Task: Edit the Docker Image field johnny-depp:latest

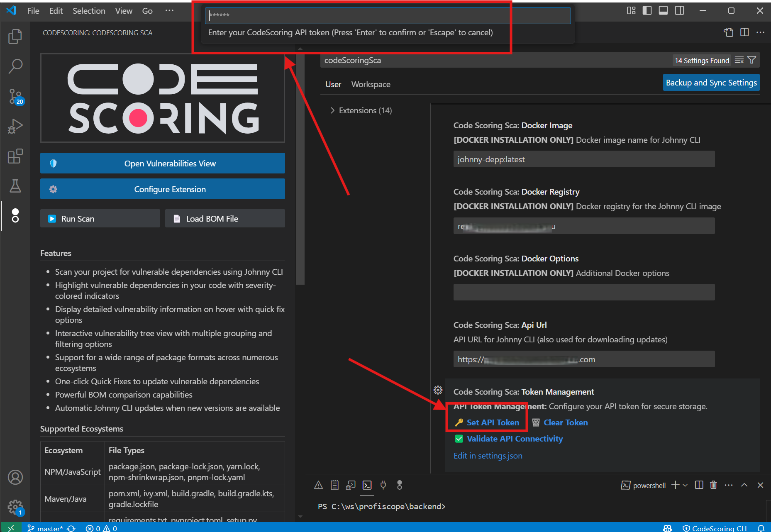Action: point(584,159)
